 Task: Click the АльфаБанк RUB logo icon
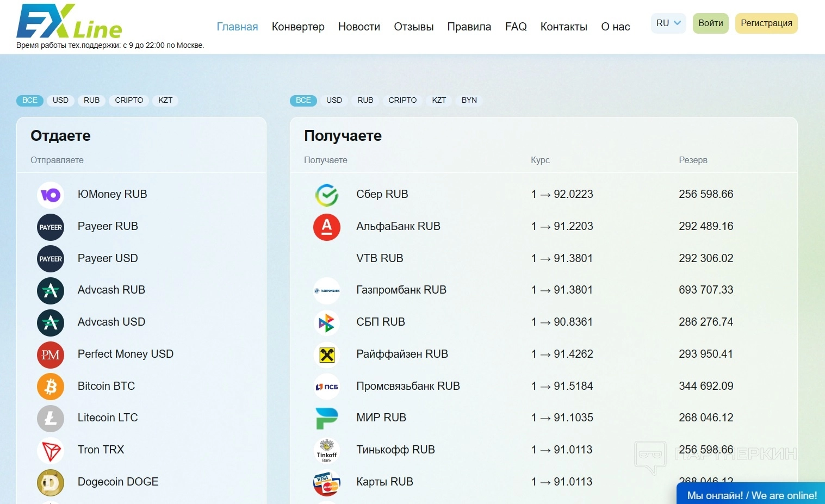(327, 227)
